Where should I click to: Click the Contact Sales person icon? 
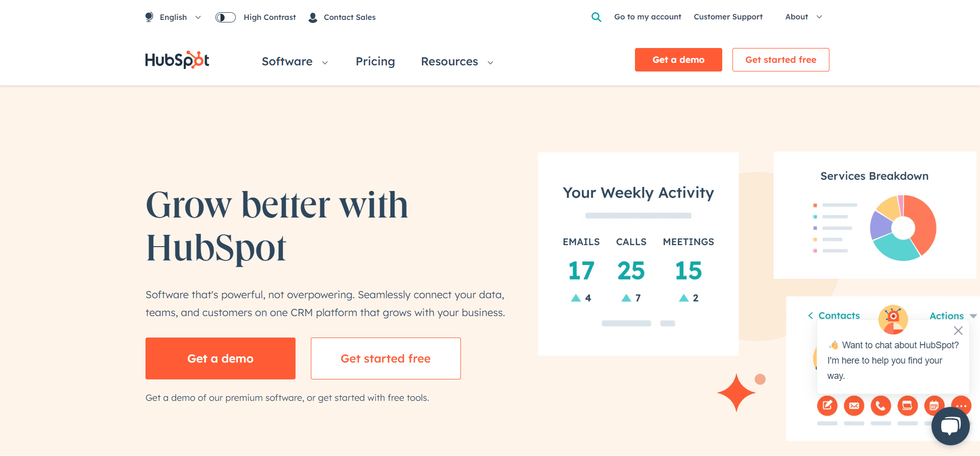[312, 17]
